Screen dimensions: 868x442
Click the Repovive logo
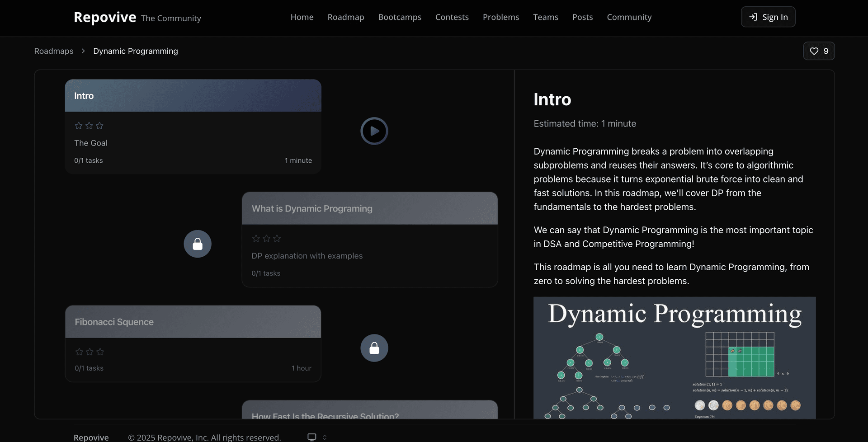point(104,17)
